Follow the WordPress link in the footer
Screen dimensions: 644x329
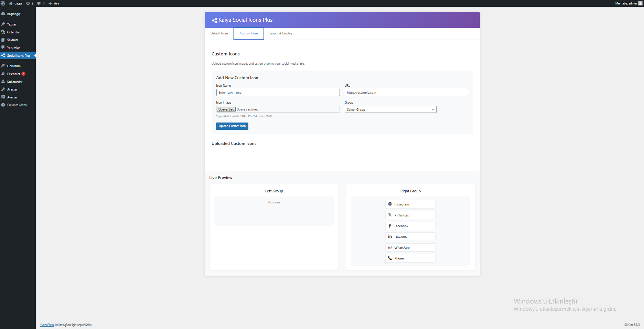[47, 325]
